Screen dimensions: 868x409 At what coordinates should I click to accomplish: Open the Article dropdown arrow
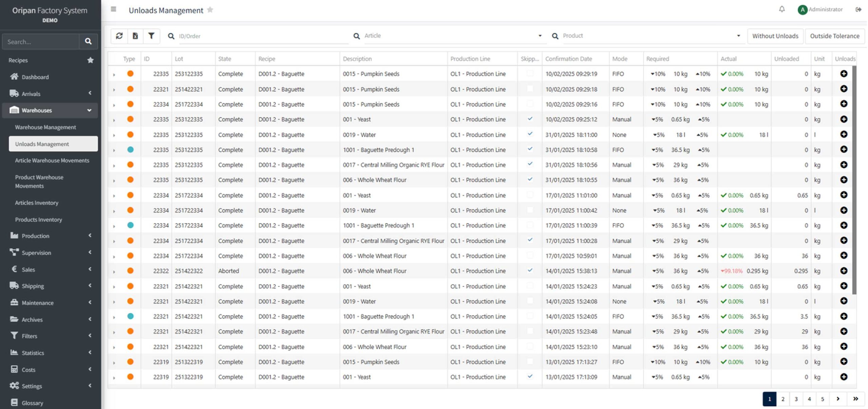pyautogui.click(x=540, y=36)
